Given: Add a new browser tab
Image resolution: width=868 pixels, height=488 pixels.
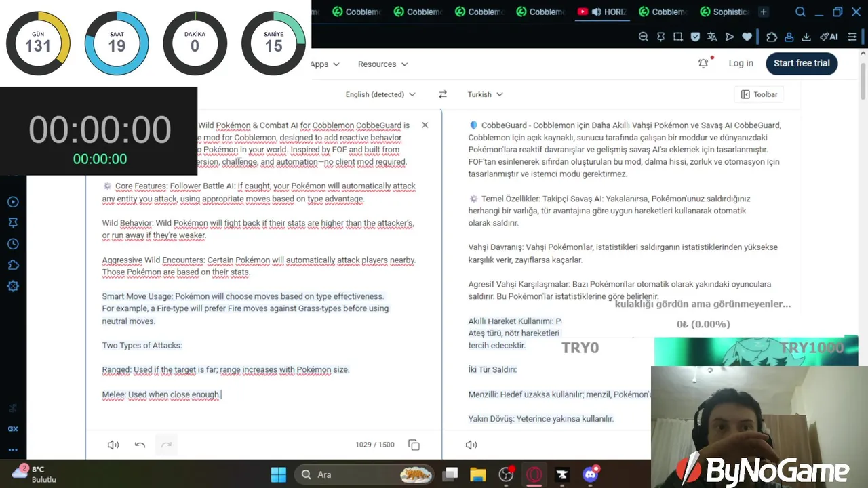Looking at the screenshot, I should point(763,12).
